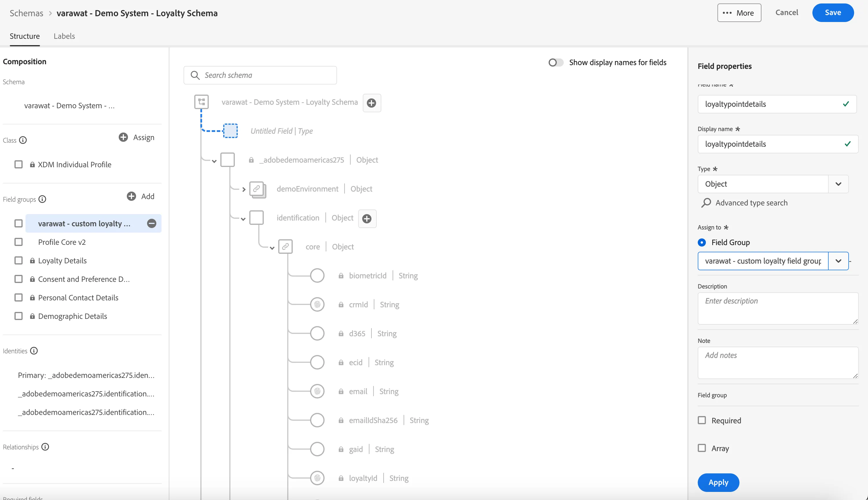This screenshot has width=868, height=500.
Task: Click the schema root tree icon
Action: click(201, 102)
